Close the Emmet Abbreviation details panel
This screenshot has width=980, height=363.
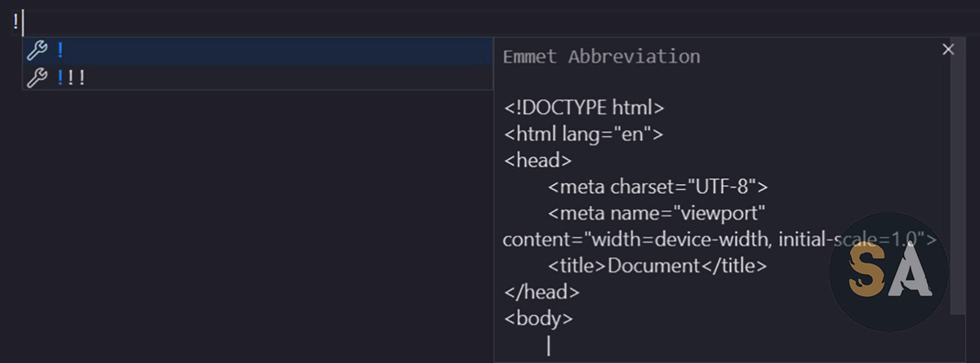point(948,50)
